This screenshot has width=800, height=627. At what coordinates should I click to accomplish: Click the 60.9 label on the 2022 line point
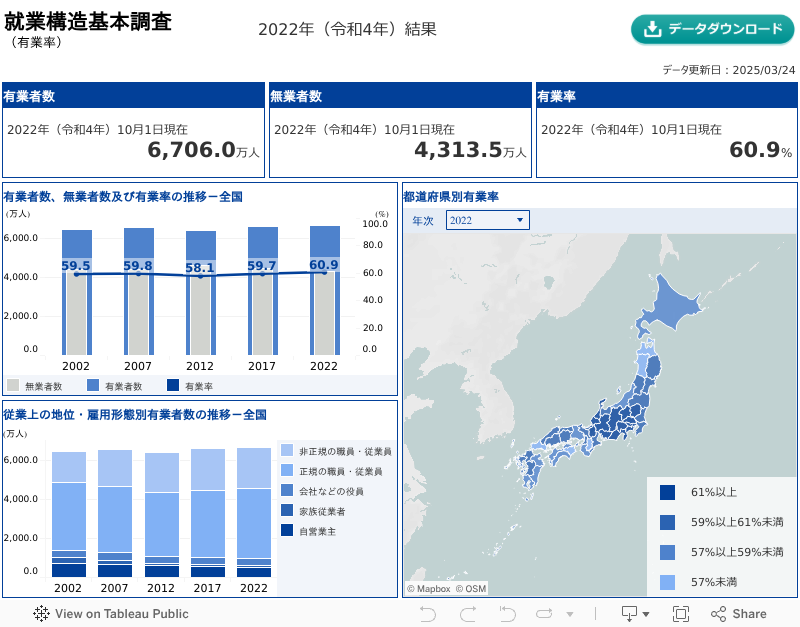324,265
